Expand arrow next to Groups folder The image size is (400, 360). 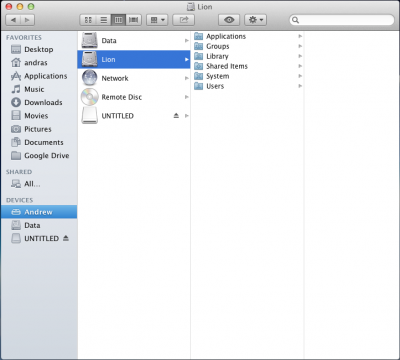click(300, 46)
